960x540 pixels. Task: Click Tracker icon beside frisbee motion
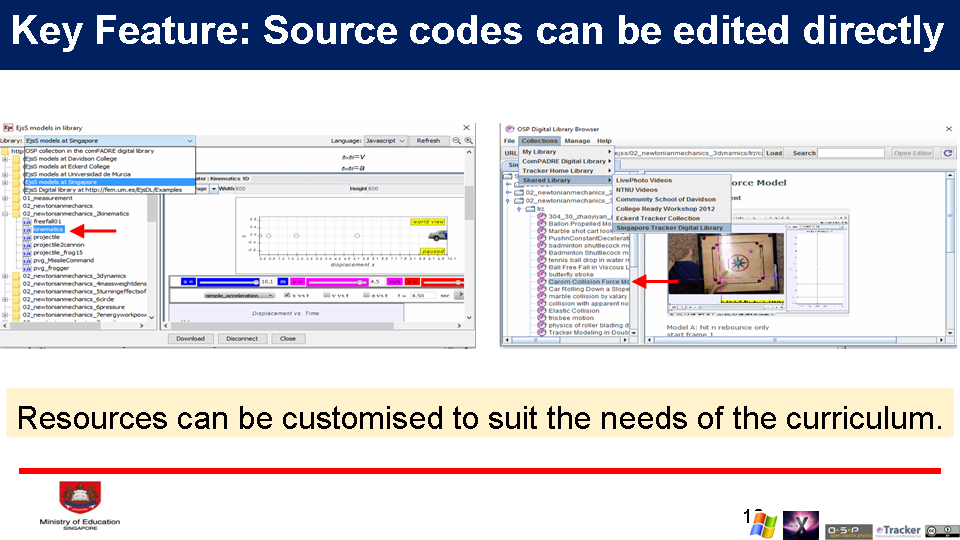click(541, 318)
